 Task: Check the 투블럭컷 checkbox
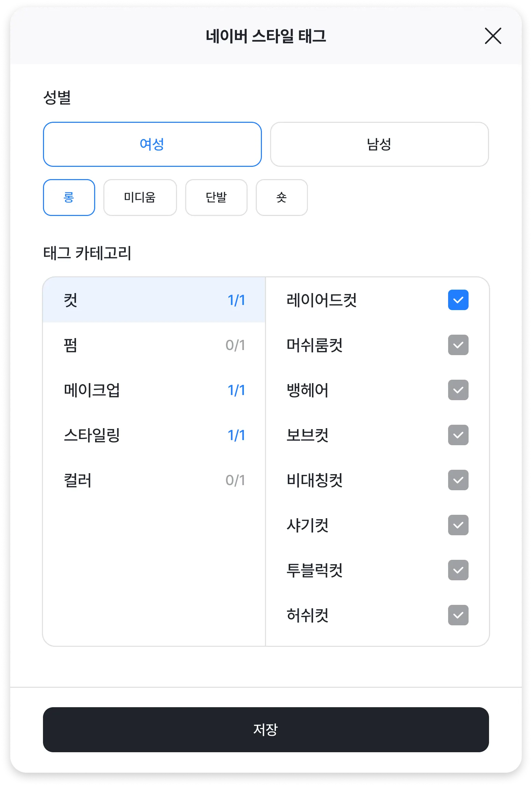[458, 570]
